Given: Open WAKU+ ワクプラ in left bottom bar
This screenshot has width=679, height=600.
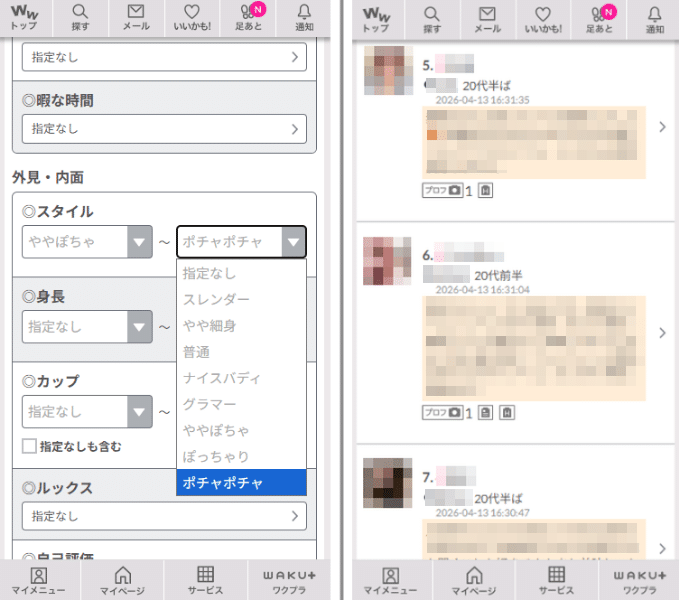Looking at the screenshot, I should tap(289, 580).
